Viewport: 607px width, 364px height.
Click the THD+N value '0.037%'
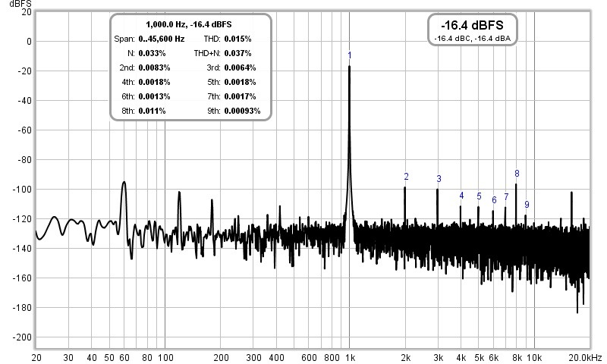click(237, 53)
